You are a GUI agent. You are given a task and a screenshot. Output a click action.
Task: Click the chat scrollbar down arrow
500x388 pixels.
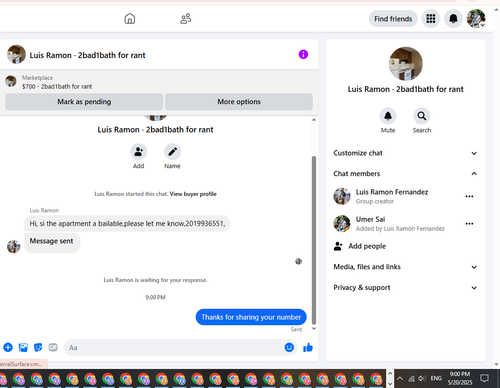point(314,328)
